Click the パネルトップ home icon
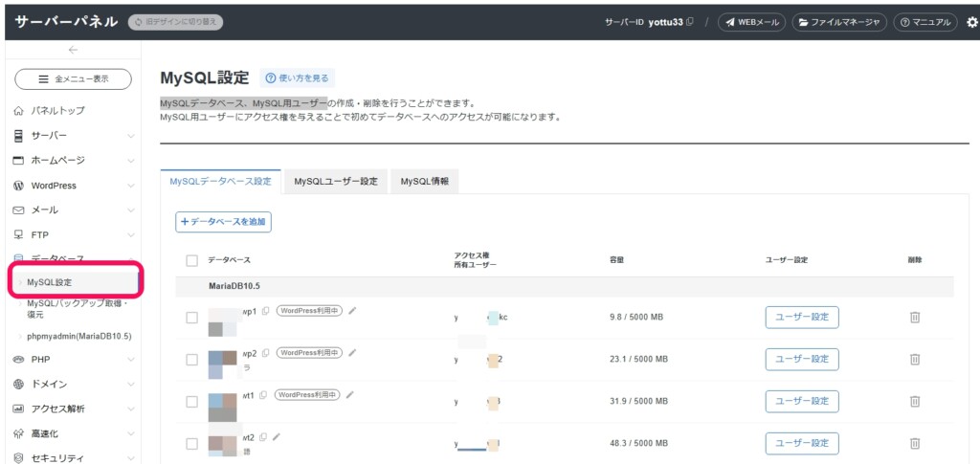The width and height of the screenshot is (980, 464). (18, 111)
